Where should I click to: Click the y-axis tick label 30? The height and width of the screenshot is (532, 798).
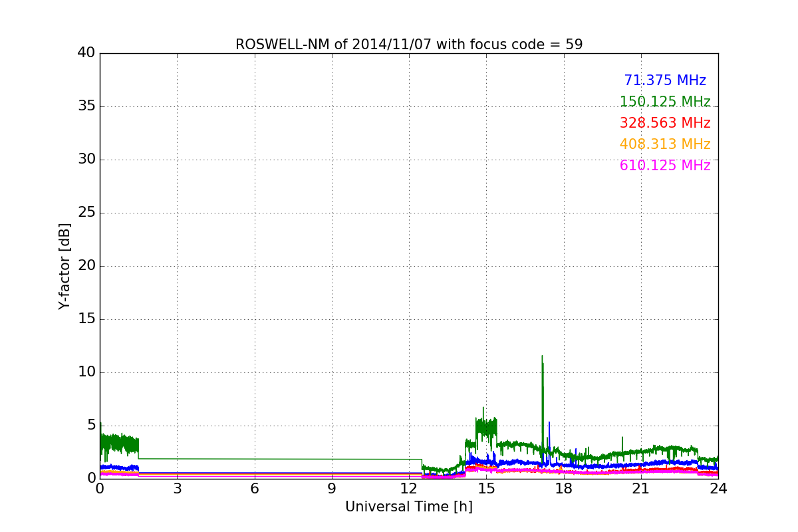86,159
